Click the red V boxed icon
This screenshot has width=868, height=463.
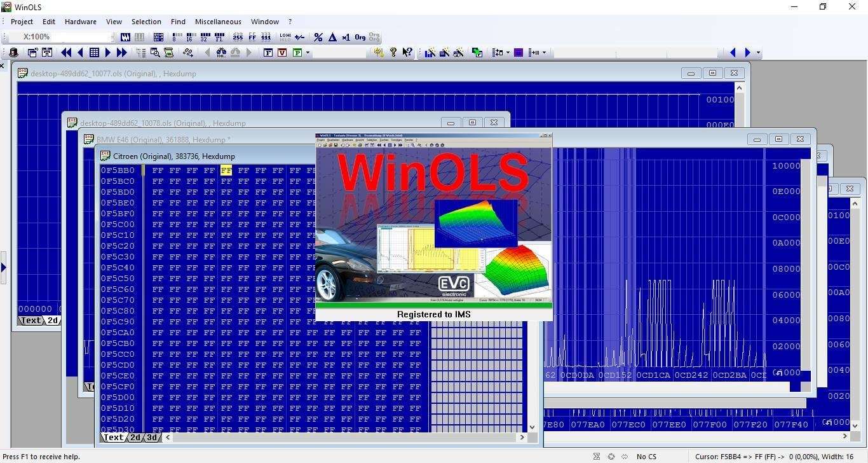coord(283,53)
